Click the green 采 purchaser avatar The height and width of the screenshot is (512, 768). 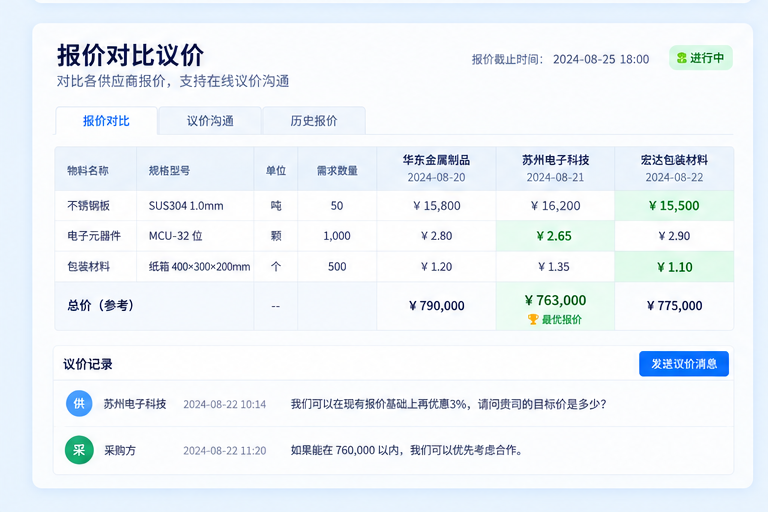pyautogui.click(x=79, y=450)
